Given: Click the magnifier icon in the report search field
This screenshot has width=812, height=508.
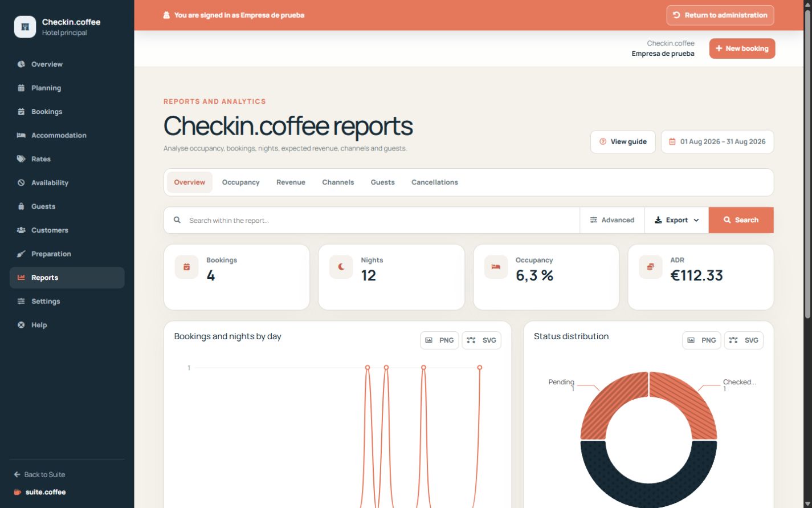Looking at the screenshot, I should [x=177, y=220].
